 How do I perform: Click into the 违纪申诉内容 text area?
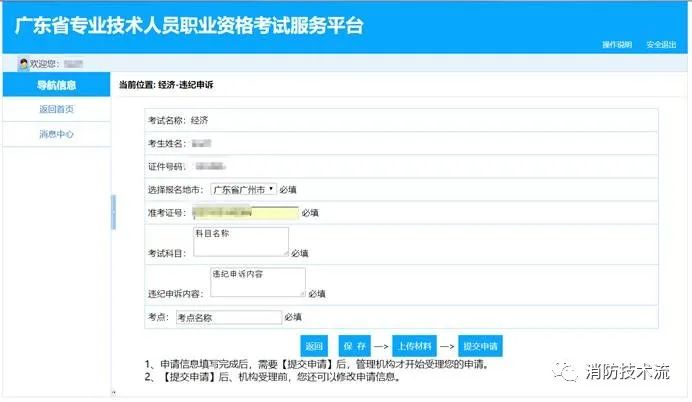pyautogui.click(x=256, y=281)
